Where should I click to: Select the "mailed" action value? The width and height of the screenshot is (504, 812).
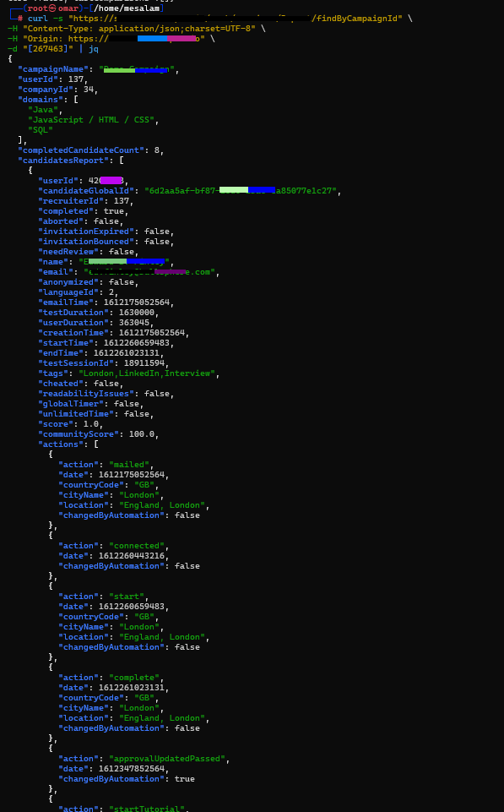(129, 465)
